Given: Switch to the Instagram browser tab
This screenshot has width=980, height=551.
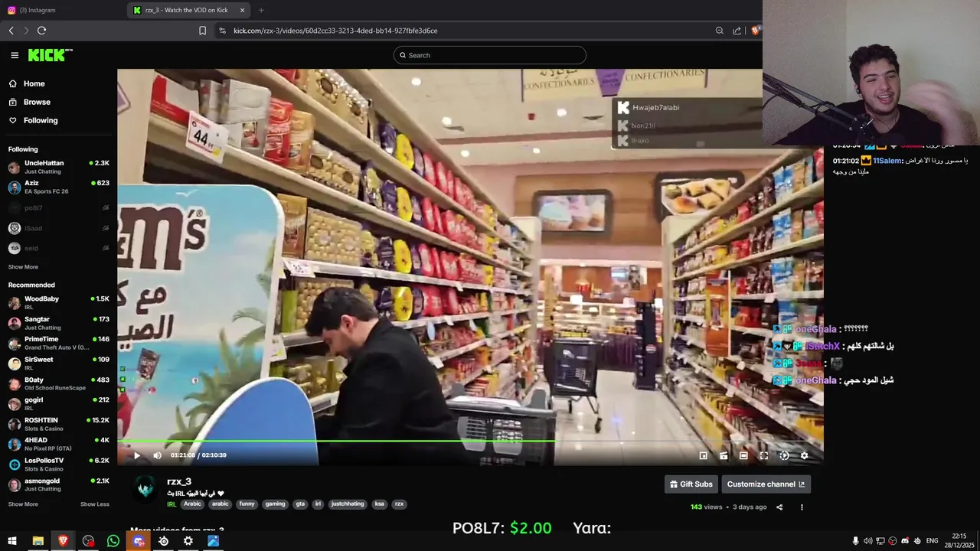Looking at the screenshot, I should click(63, 10).
